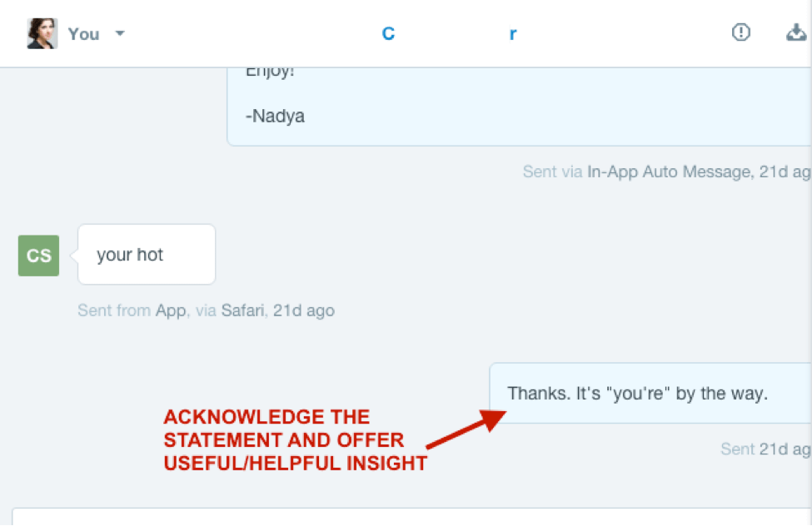Click the "Sent 21d ago" status under reply
The width and height of the screenshot is (812, 526).
point(765,449)
